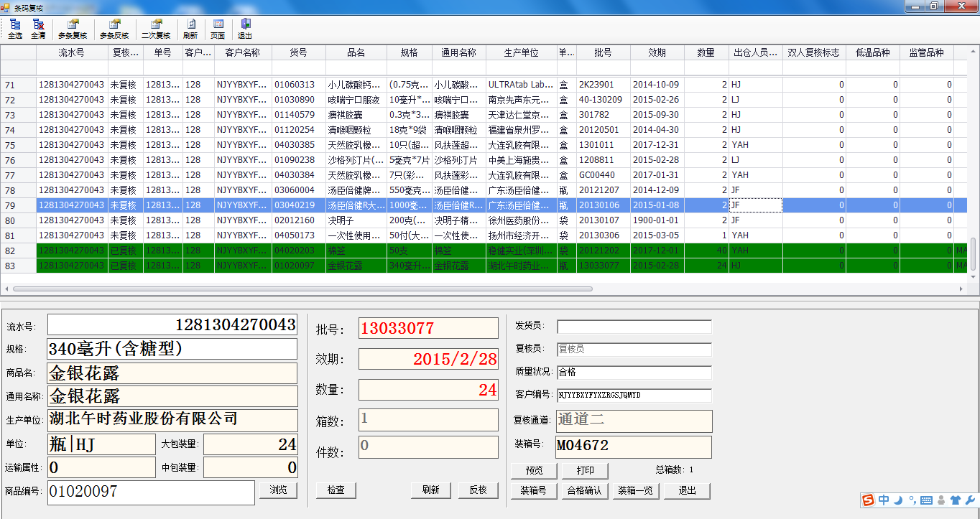Click the 页面 page toolbar icon
This screenshot has width=980, height=519.
coord(218,29)
